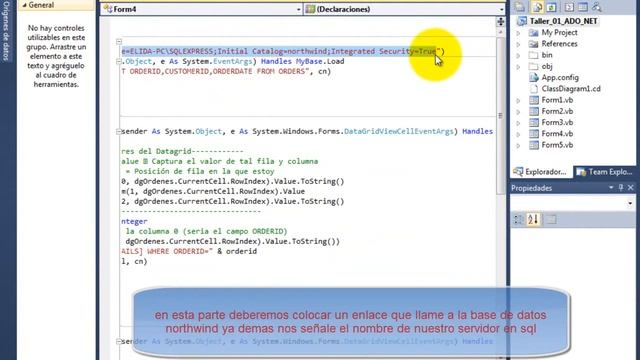Expand the Form3.vb node arrow
Screen dimensions: 640x360
[518, 123]
